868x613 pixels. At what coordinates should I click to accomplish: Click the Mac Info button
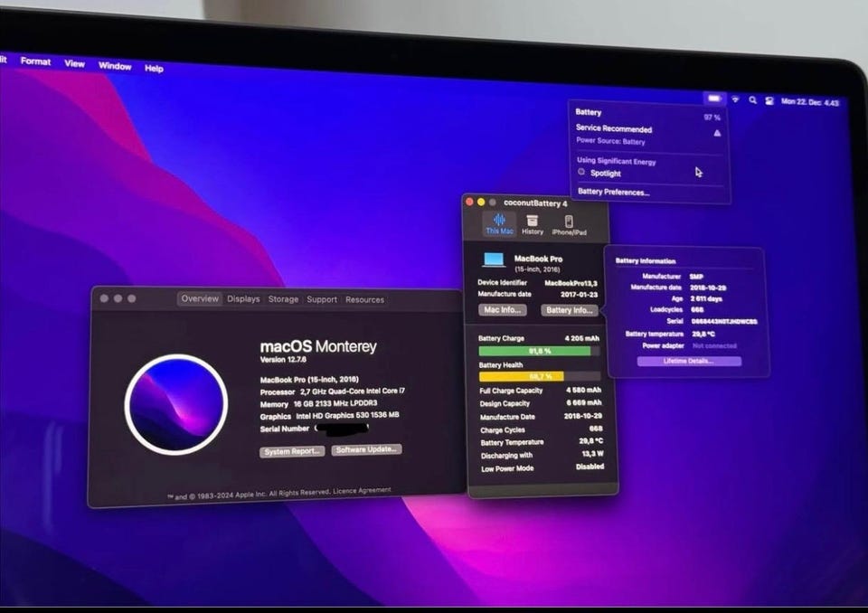click(x=502, y=309)
